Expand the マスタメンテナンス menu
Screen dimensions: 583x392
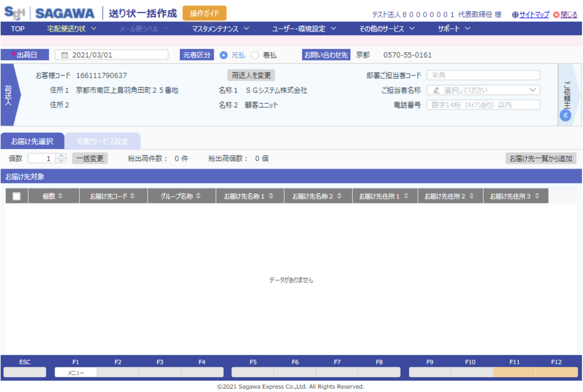[x=219, y=28]
